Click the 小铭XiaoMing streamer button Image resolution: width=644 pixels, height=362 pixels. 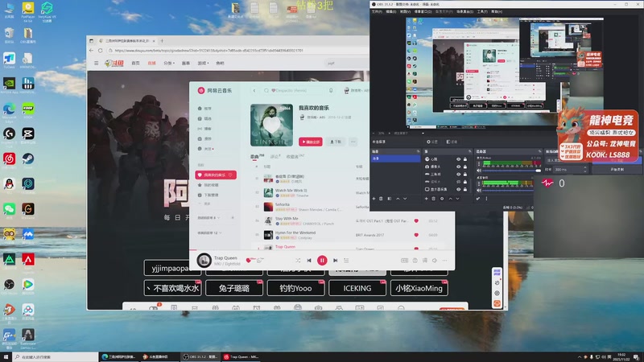coord(419,288)
